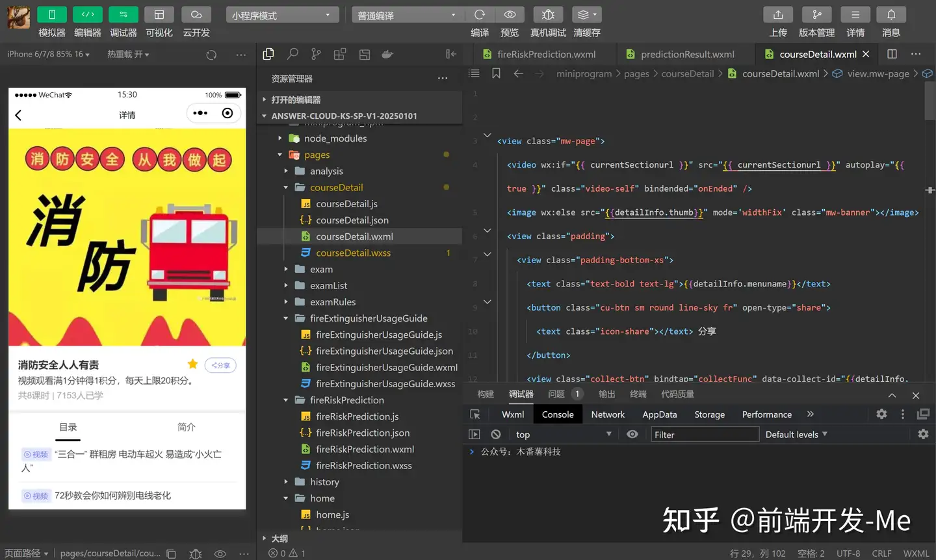Open the iPhone 6/7/8 device dropdown
936x560 pixels.
(x=48, y=55)
